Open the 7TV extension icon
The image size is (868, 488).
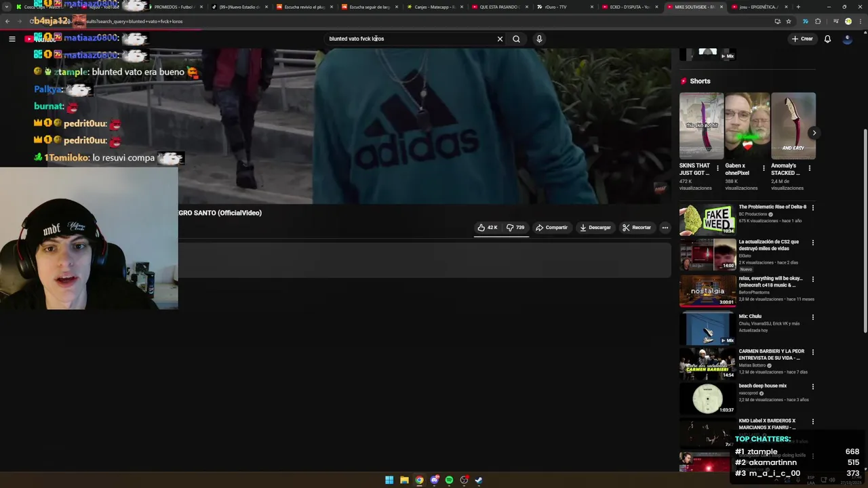(805, 21)
